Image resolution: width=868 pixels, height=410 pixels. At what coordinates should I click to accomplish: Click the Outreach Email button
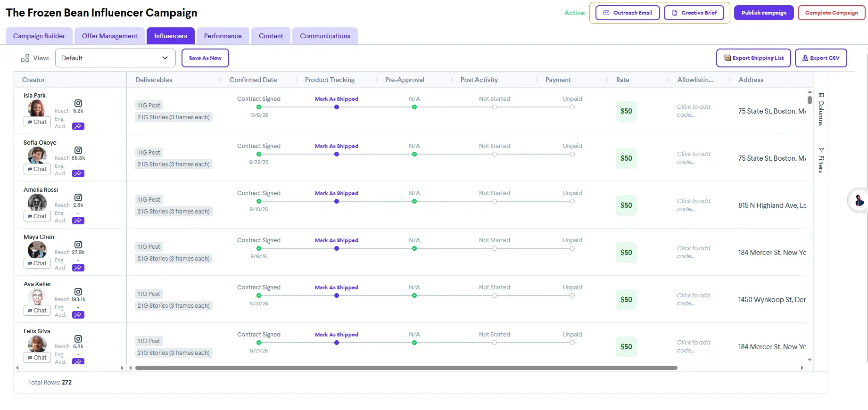point(628,13)
